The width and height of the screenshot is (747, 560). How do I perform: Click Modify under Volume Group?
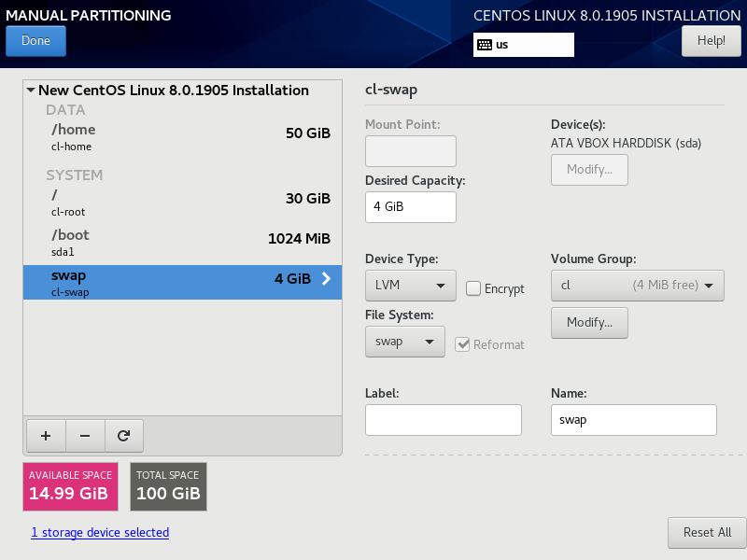[x=589, y=322]
